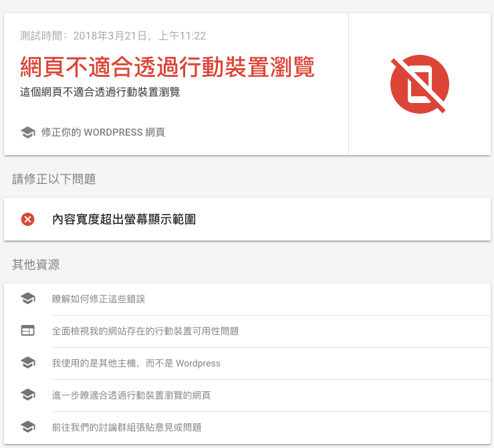Open the 全面檢視我的網站存在的行動裝置可用性問題 link
Screen dimensions: 494x448
point(145,331)
